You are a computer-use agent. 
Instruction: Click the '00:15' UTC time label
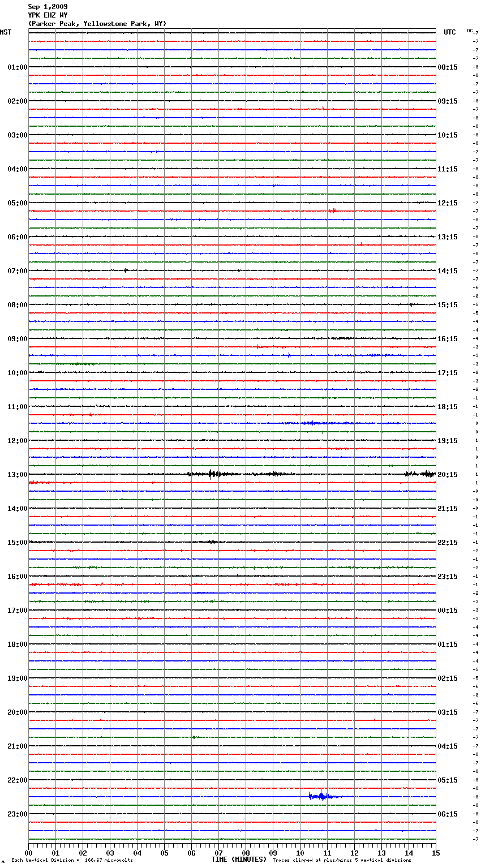click(448, 611)
